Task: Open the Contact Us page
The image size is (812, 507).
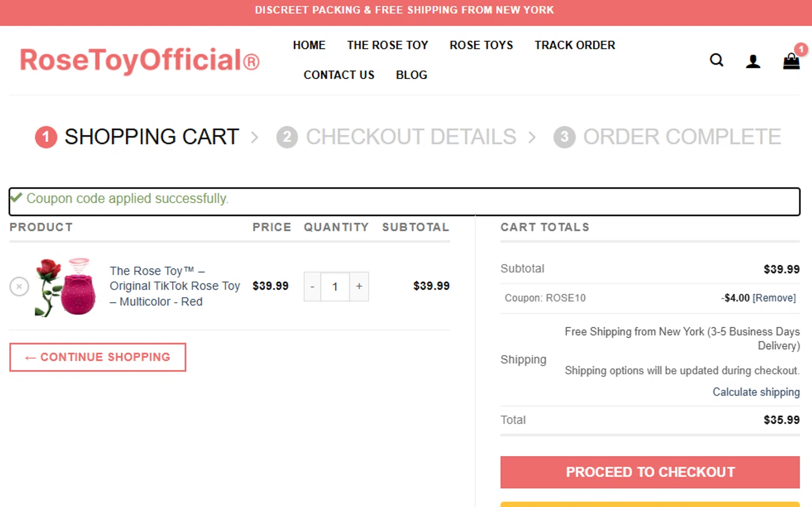Action: click(x=339, y=75)
